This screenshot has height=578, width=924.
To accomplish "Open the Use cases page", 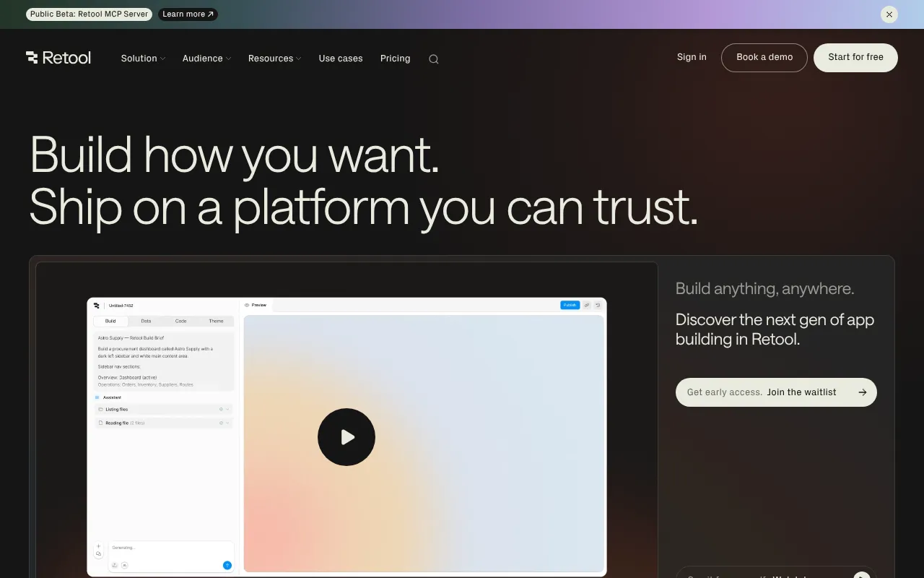I will pyautogui.click(x=341, y=59).
